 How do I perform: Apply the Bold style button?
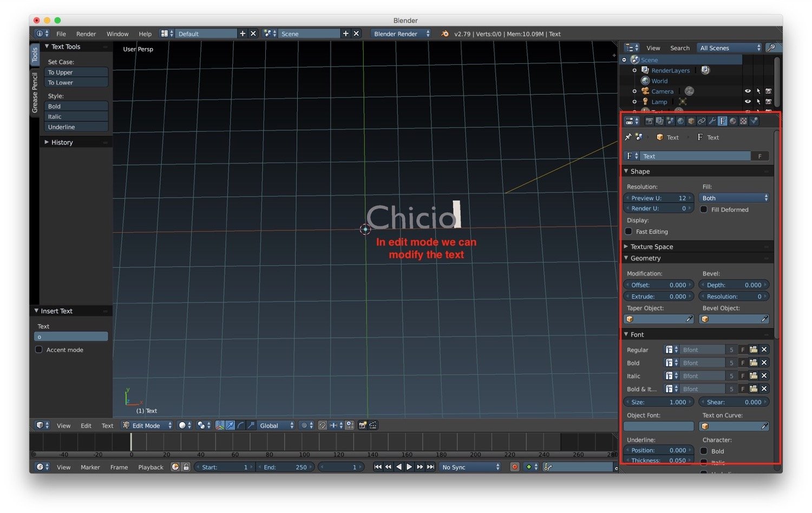point(76,106)
